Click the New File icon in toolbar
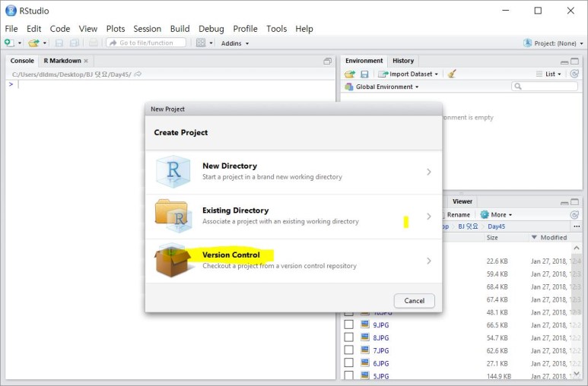Viewport: 588px width, 386px height. [9, 43]
